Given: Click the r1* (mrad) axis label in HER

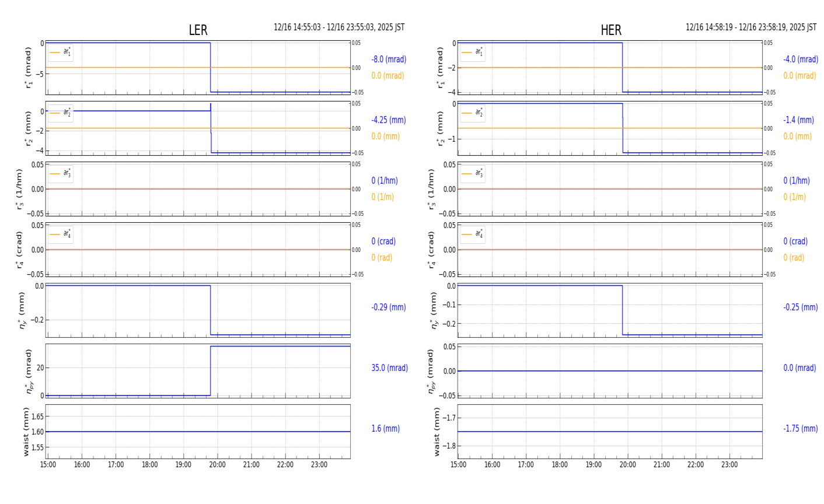Looking at the screenshot, I should pos(439,68).
